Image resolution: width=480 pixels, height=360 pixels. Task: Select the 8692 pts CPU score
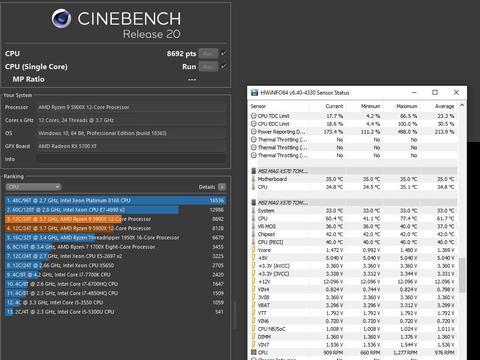181,53
